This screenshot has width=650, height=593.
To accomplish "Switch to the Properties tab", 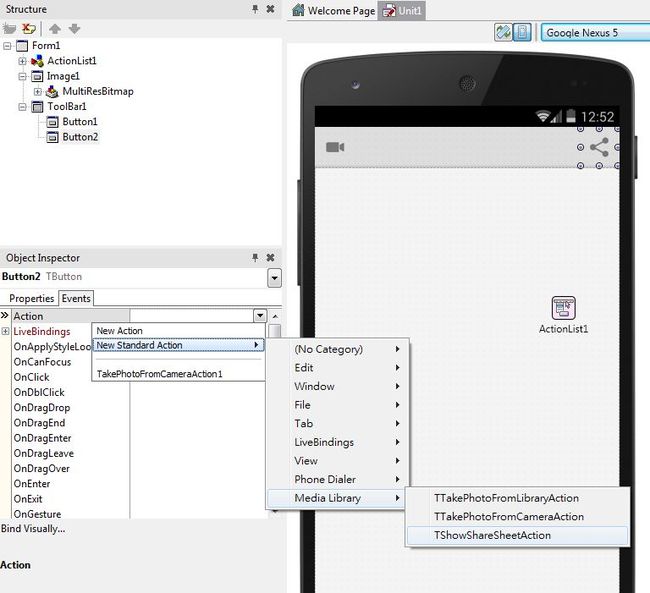I will [32, 298].
